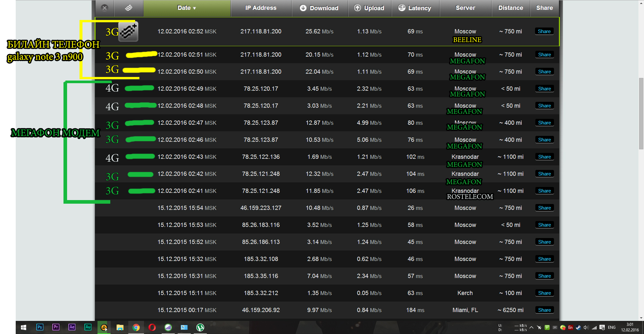
Task: Share the 12.02.2016 02:52 result
Action: tap(544, 31)
